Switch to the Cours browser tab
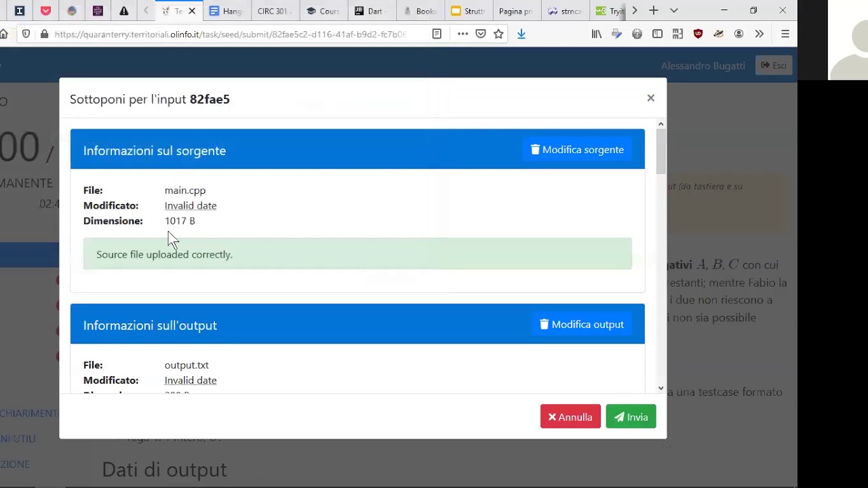868x488 pixels. [323, 11]
